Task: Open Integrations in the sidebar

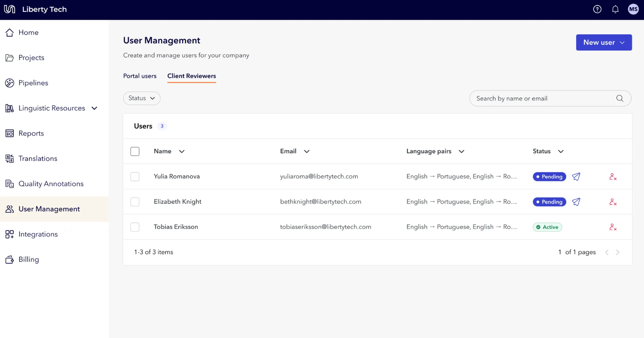Action: point(54,234)
